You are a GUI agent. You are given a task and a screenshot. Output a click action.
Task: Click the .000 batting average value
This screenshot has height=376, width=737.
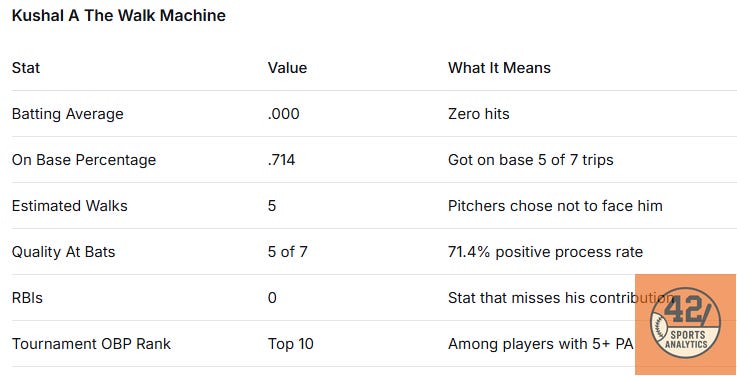pos(283,114)
